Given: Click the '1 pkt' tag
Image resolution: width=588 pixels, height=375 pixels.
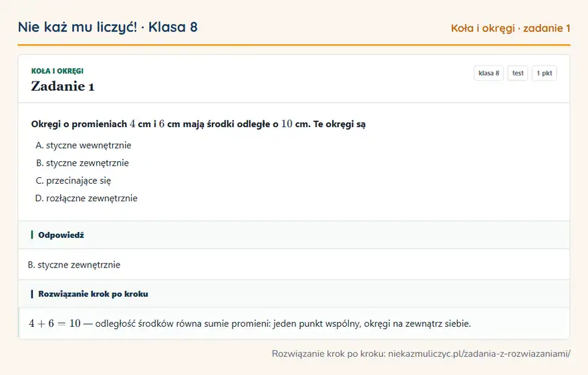Looking at the screenshot, I should coord(544,73).
